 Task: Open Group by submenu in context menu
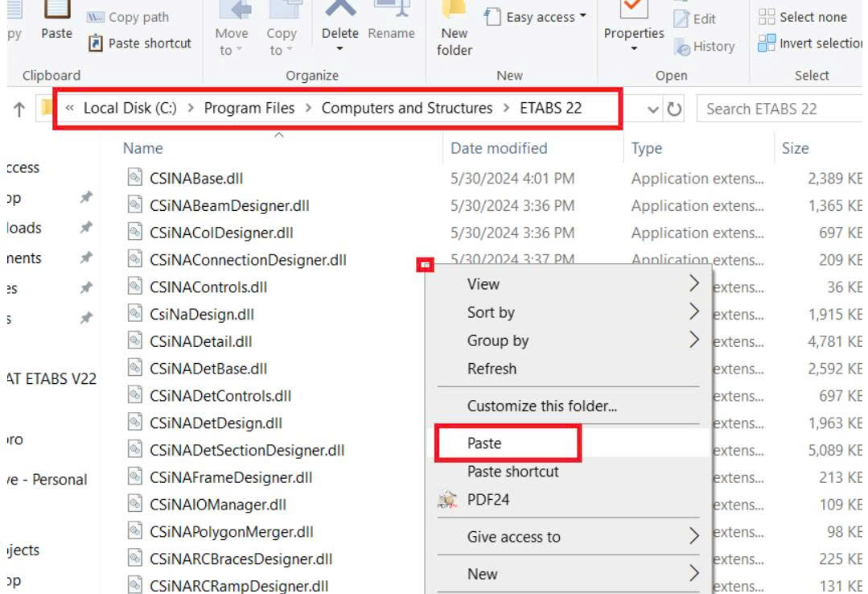568,340
